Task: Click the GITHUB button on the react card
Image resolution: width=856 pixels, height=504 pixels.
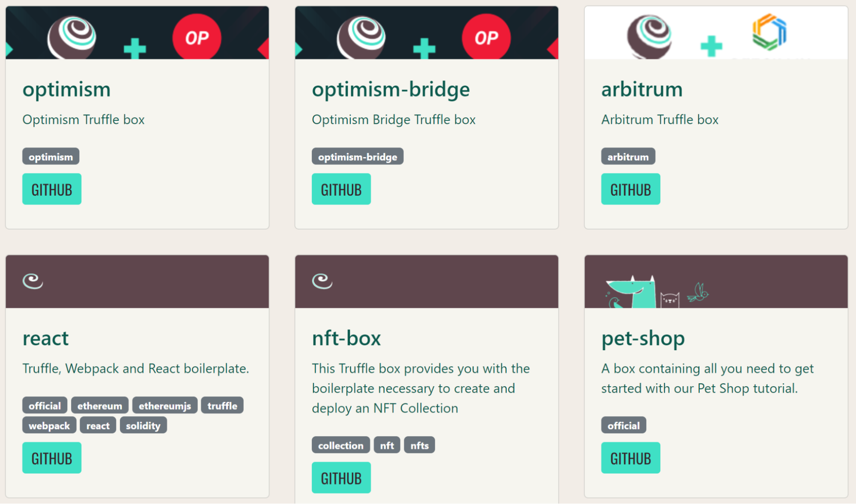Action: point(51,457)
